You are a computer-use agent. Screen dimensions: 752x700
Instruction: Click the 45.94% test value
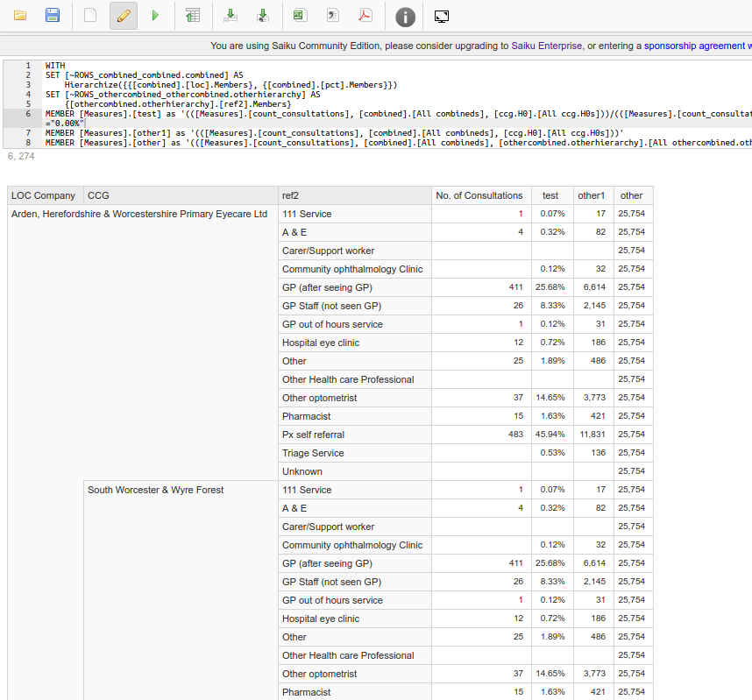550,435
